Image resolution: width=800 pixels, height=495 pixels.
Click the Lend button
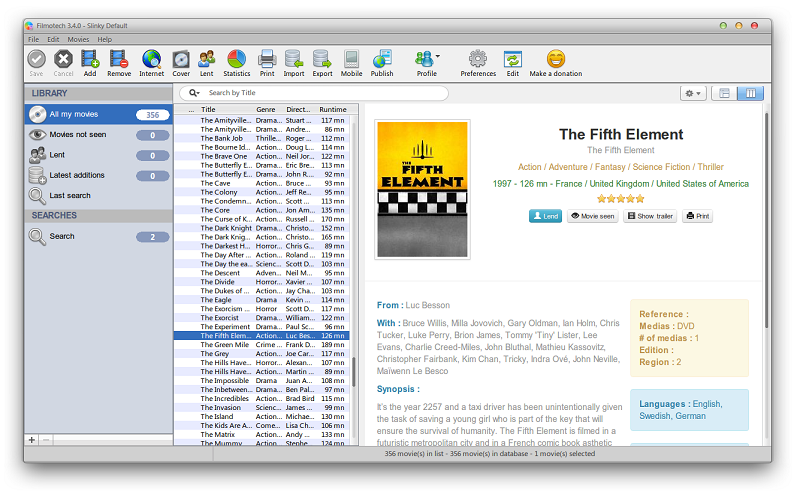545,216
